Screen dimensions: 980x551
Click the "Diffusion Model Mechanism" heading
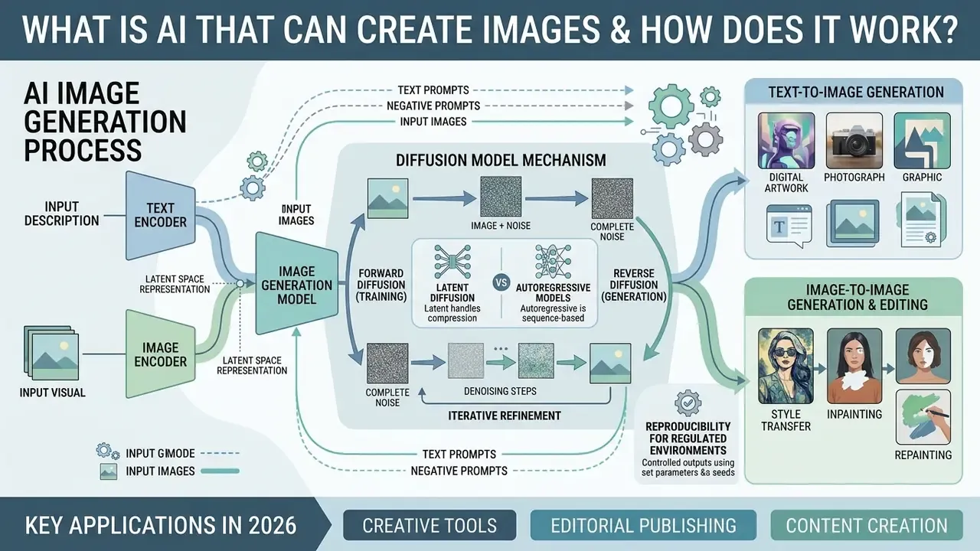point(501,161)
